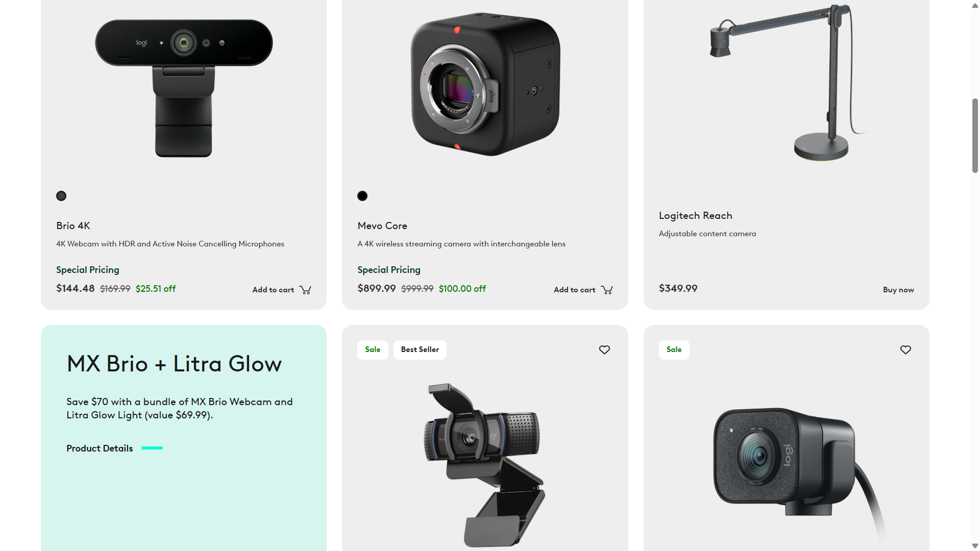
Task: Open the Brio 4K product title
Action: (x=73, y=226)
